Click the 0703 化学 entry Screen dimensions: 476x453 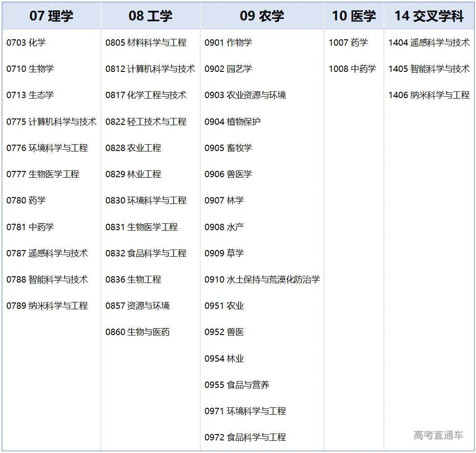[x=26, y=43]
